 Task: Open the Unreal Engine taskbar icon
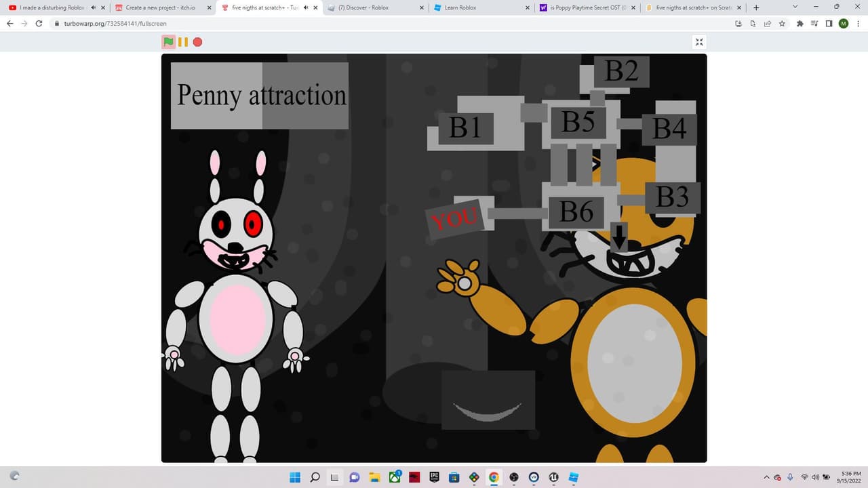point(553,477)
